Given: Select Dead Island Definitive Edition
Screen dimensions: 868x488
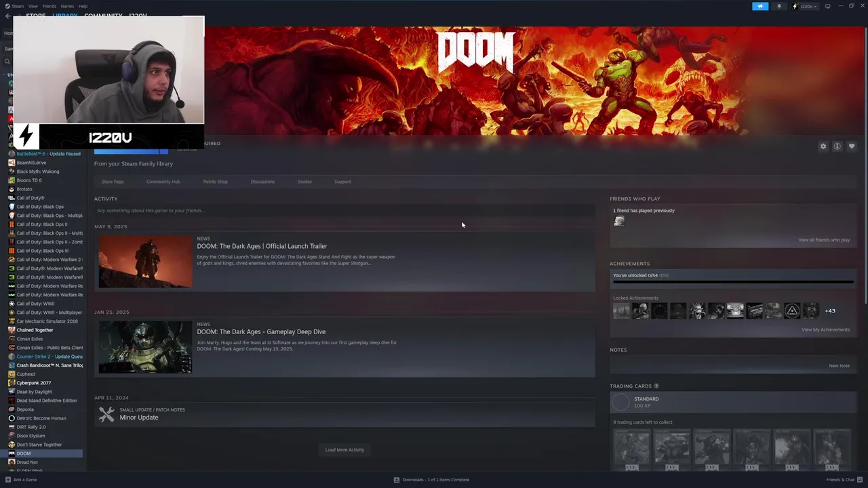Looking at the screenshot, I should 45,401.
